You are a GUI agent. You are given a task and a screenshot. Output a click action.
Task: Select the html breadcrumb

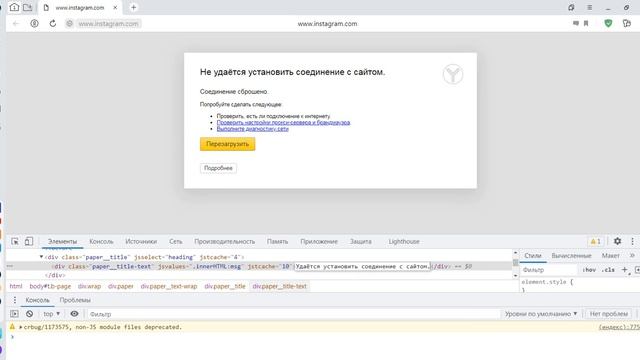coord(16,286)
